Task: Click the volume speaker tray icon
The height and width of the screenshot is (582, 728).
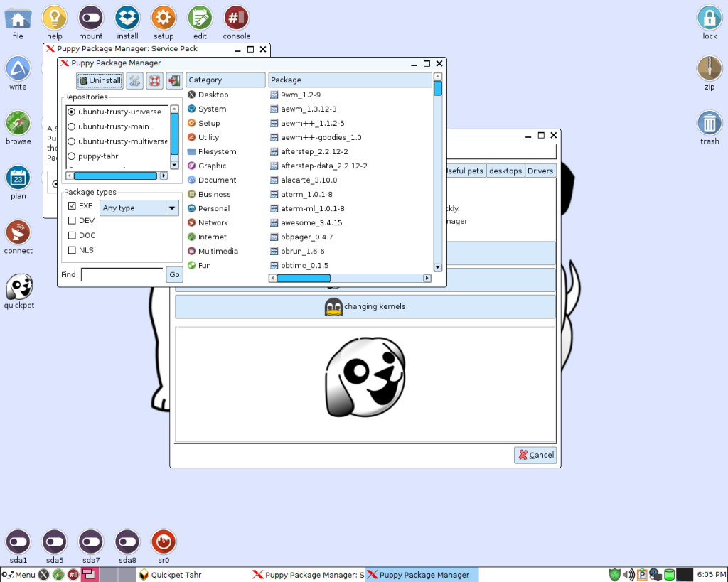Action: click(x=628, y=575)
